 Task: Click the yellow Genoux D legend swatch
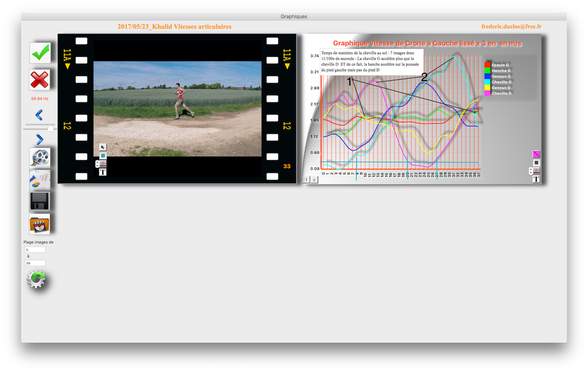tap(487, 87)
